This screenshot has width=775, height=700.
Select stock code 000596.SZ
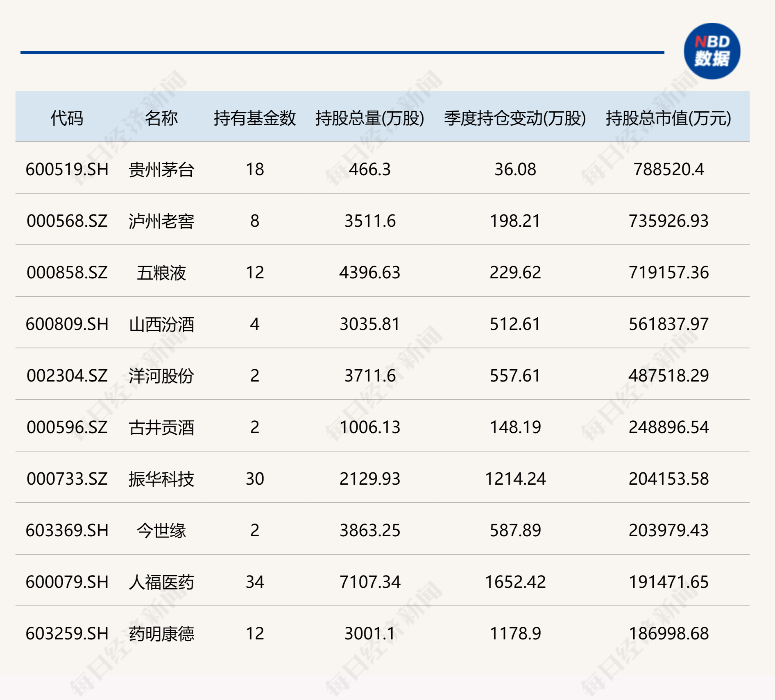(67, 427)
